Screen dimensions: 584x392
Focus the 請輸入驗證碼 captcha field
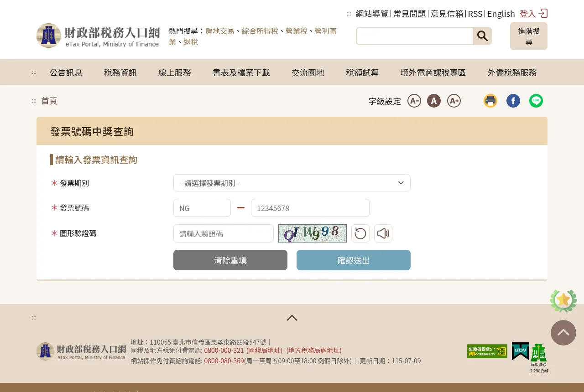pos(224,233)
